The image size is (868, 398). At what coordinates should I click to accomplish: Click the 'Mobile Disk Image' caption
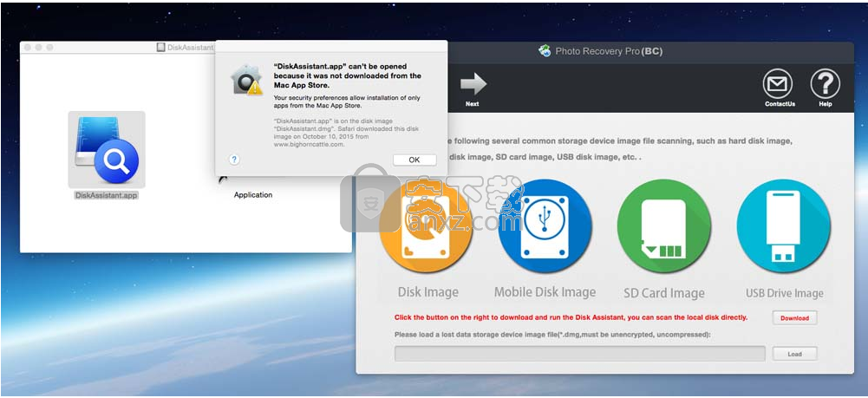coord(545,292)
